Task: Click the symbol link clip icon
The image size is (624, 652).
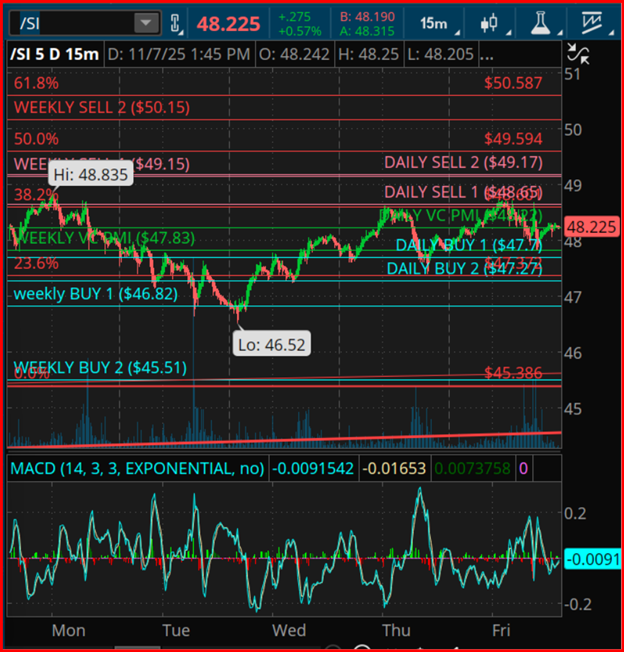Action: 175,23
